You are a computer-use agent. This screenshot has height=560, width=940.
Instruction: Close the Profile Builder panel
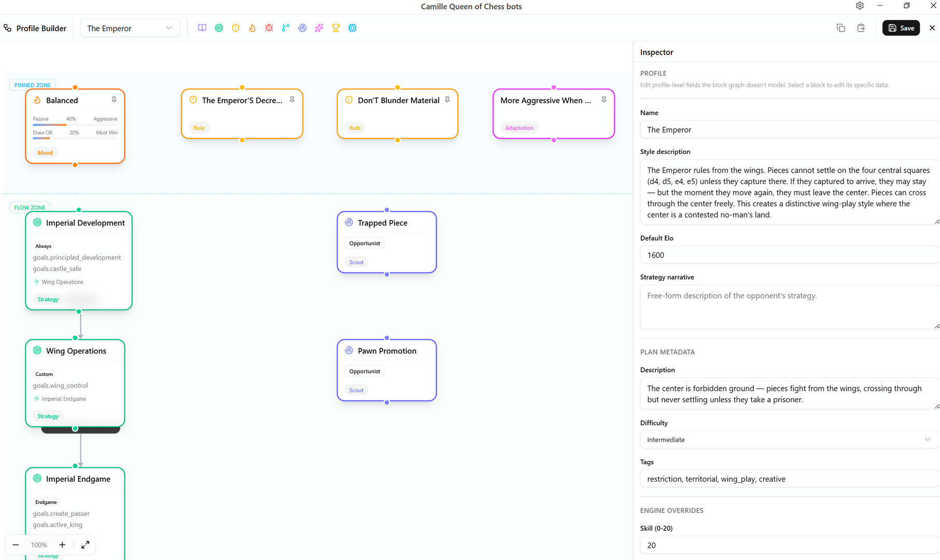point(932,28)
